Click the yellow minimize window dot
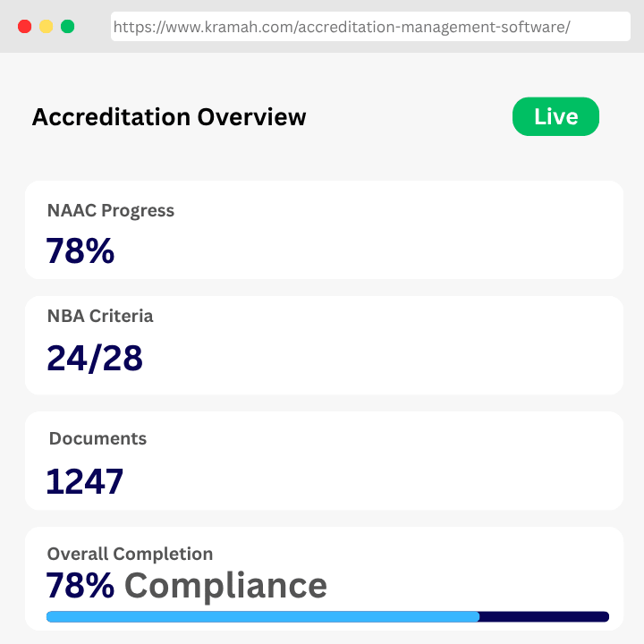This screenshot has width=644, height=644. tap(47, 27)
